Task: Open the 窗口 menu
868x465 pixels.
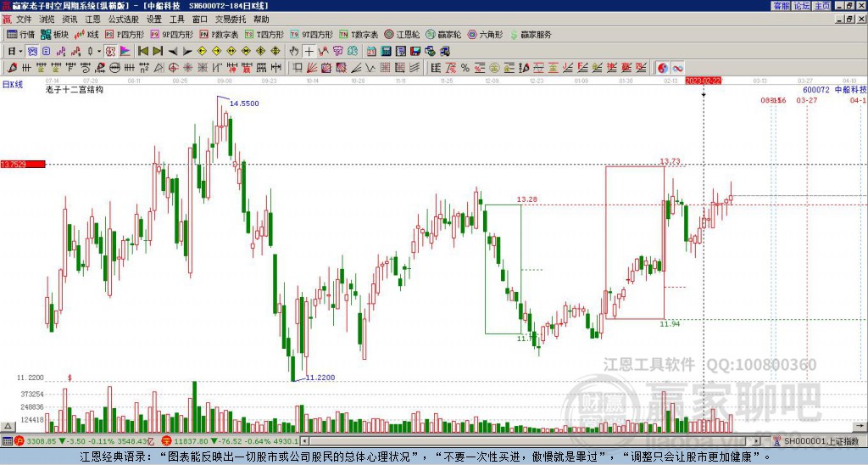Action: pyautogui.click(x=200, y=20)
